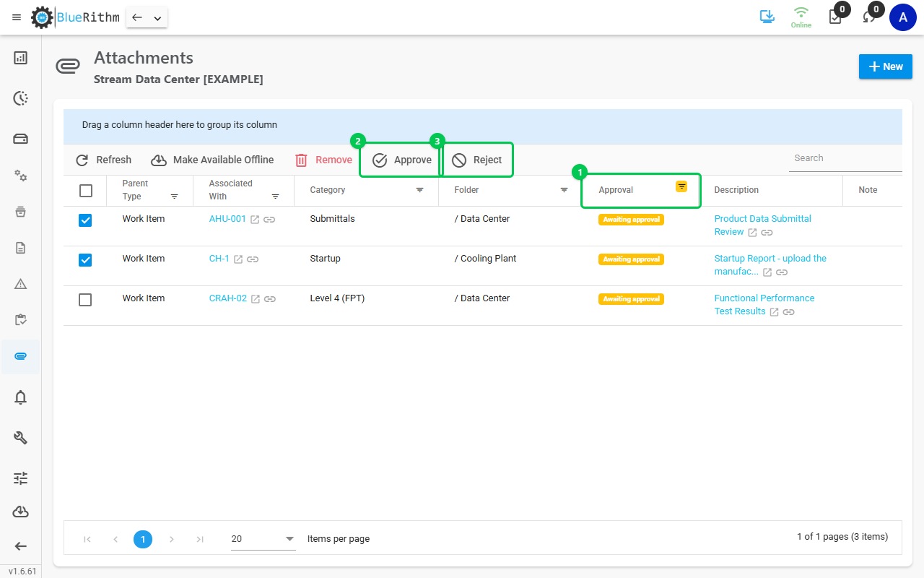Viewport: 924px width, 578px height.
Task: Click the open-in-new icon beside AHU-001
Action: coord(255,219)
